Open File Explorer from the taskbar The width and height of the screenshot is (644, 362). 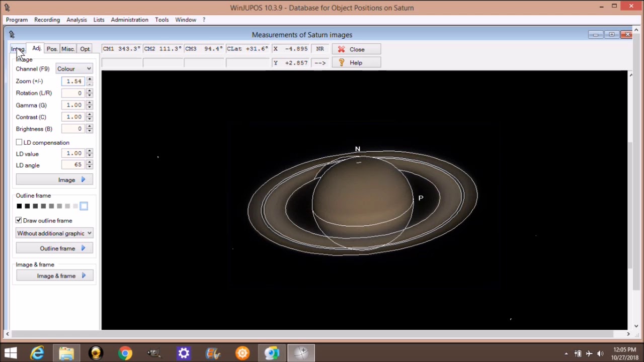66,353
